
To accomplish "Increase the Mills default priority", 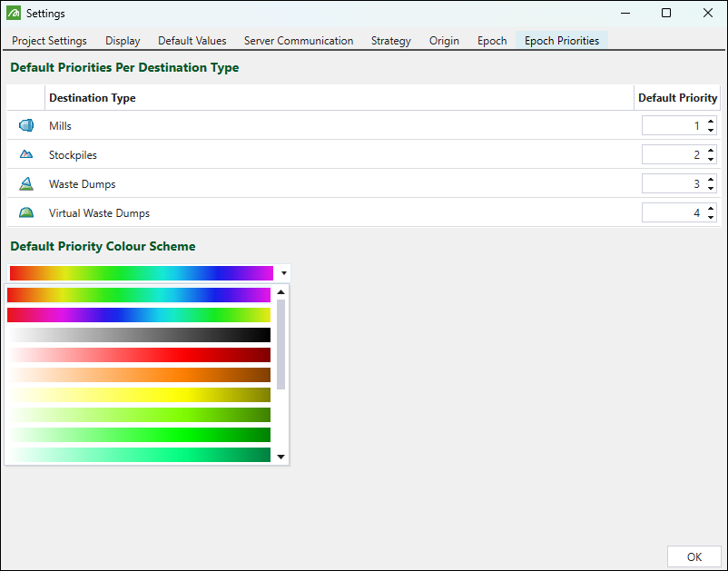I will pos(711,122).
